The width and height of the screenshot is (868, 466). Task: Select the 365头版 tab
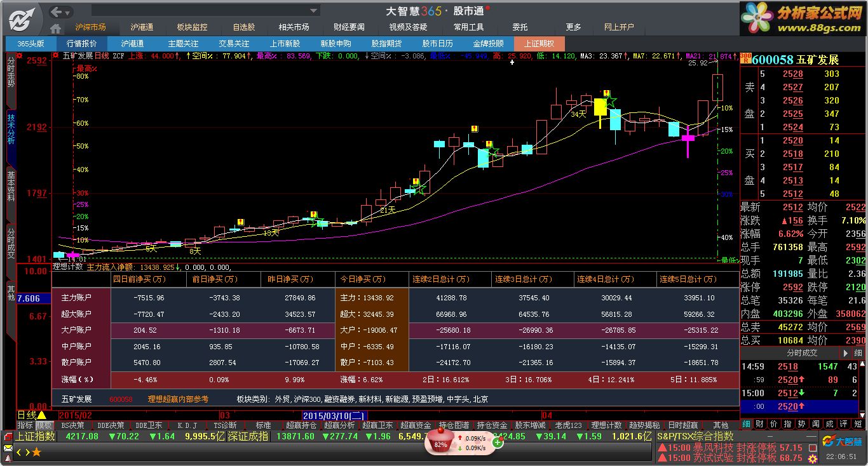31,44
